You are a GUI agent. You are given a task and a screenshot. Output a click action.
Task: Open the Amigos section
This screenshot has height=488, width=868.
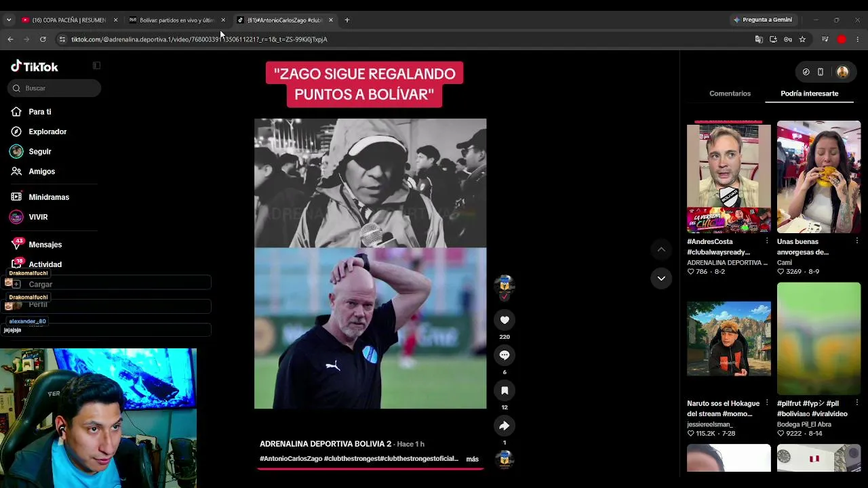click(x=42, y=171)
